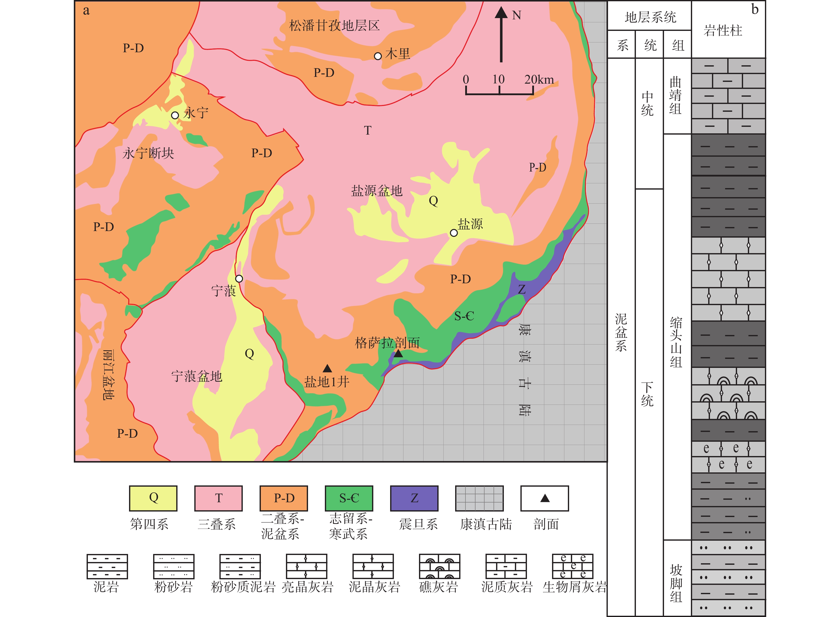This screenshot has height=617, width=840.
Task: Click the pink T Triassic legend swatch
Action: (x=218, y=498)
